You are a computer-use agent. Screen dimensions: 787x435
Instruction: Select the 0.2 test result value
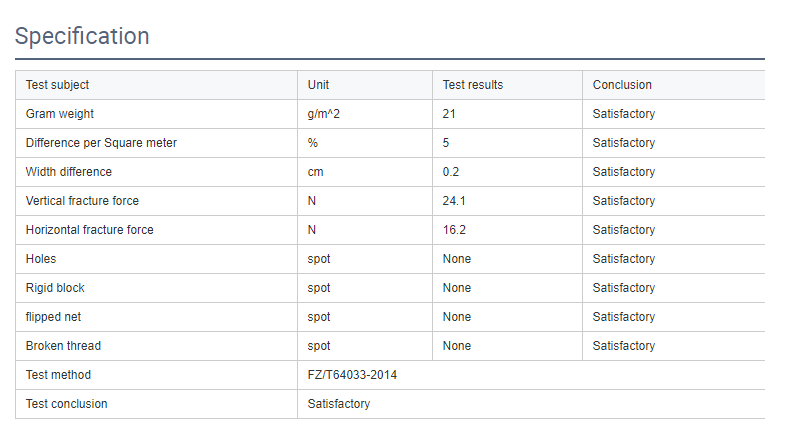click(x=451, y=172)
